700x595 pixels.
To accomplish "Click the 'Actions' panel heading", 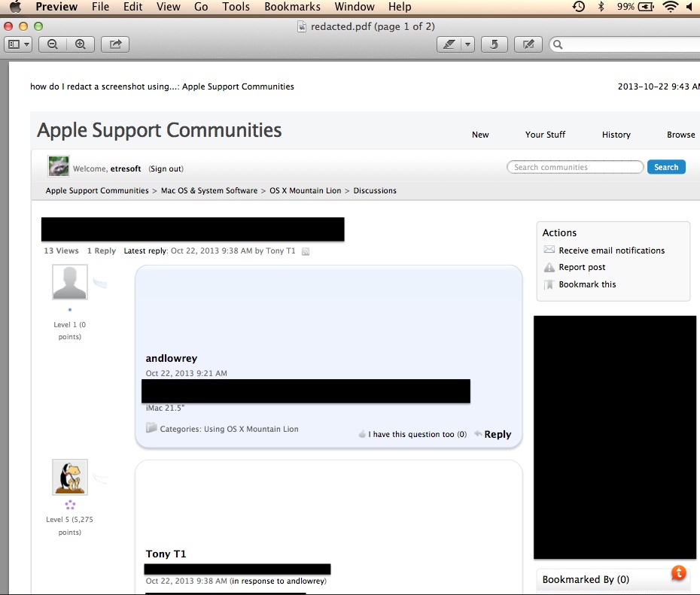I will pos(559,233).
